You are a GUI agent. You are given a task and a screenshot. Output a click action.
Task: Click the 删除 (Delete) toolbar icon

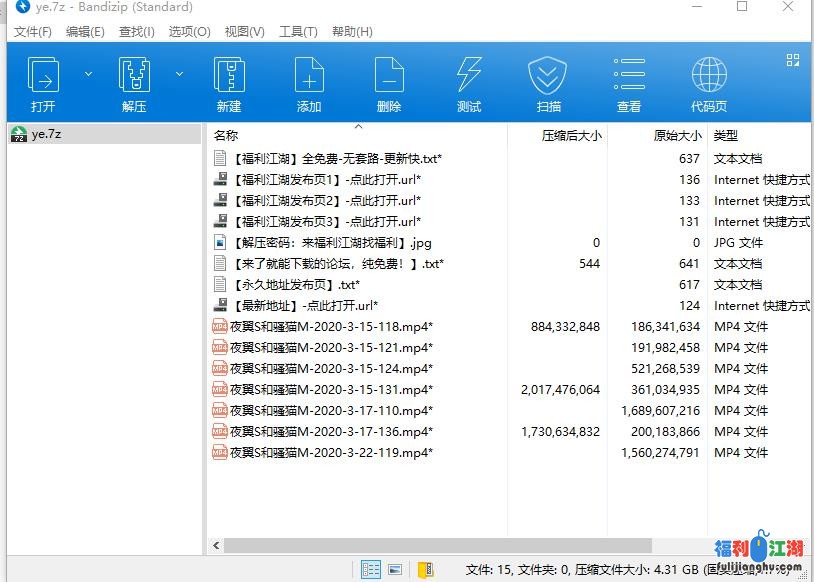389,84
